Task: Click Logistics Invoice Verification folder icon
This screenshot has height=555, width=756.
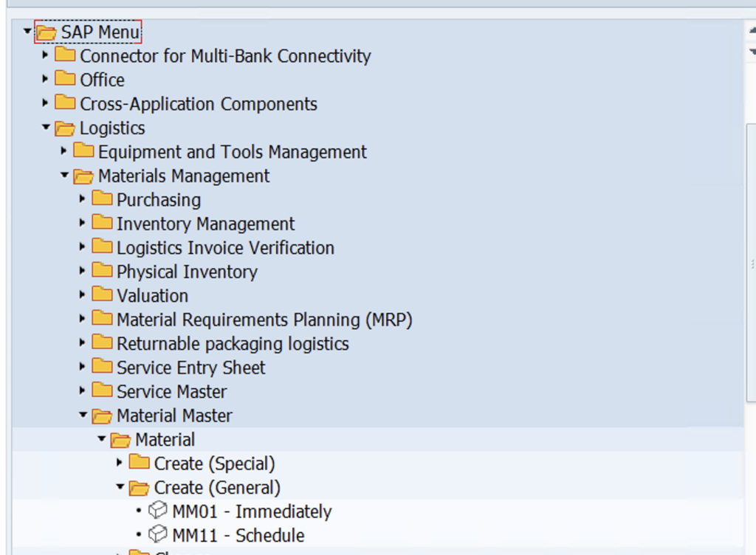Action: (102, 247)
